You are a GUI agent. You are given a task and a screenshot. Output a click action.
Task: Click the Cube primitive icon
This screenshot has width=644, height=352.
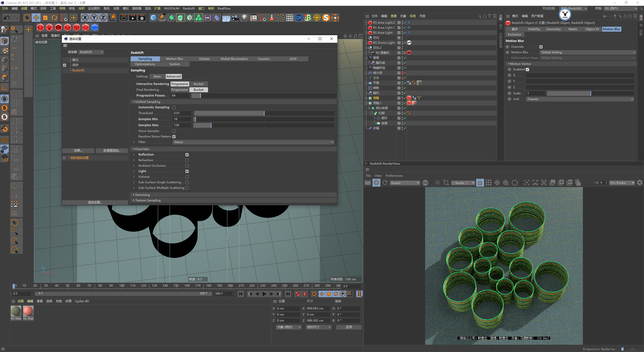(x=153, y=18)
